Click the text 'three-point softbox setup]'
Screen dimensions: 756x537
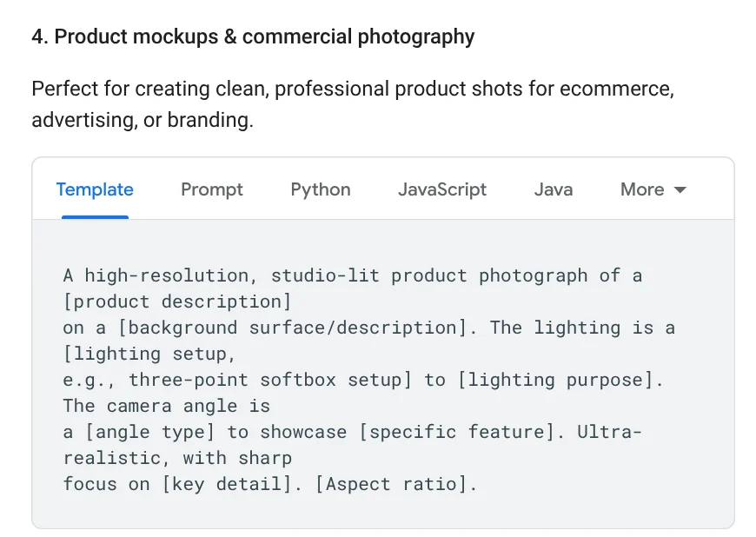tap(270, 380)
